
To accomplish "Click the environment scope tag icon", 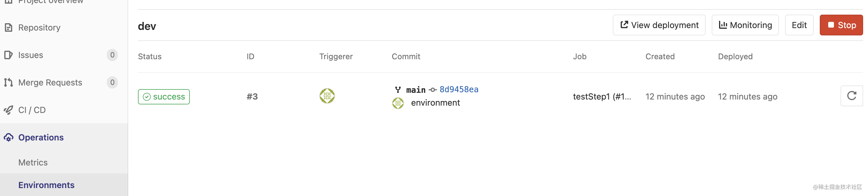I will pos(398,103).
